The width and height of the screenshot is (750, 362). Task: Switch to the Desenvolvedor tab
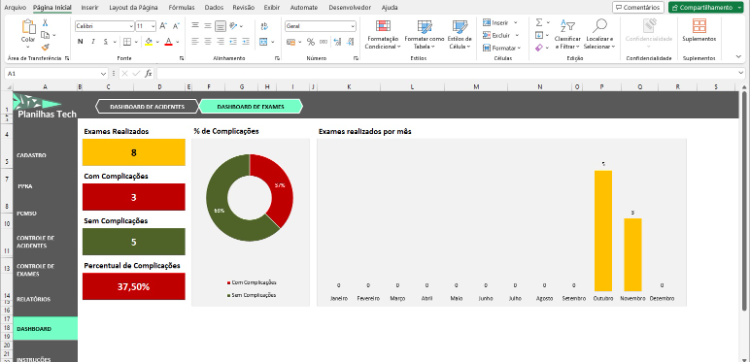click(x=350, y=8)
